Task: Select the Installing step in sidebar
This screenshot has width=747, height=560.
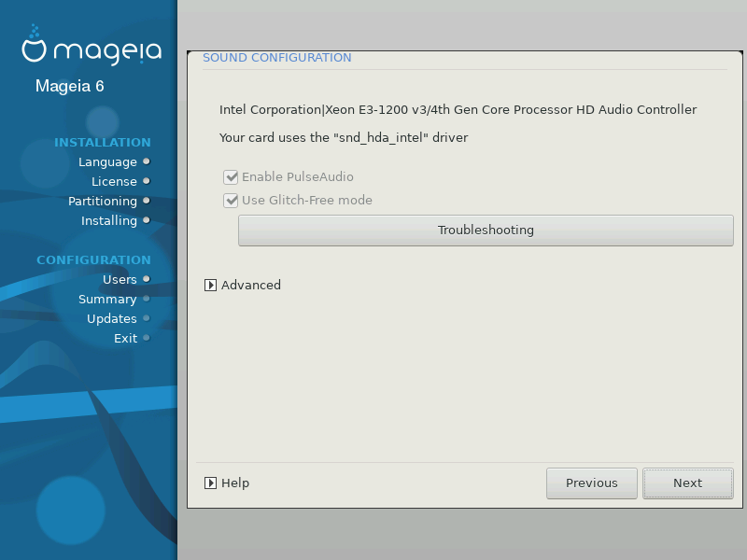Action: point(109,220)
